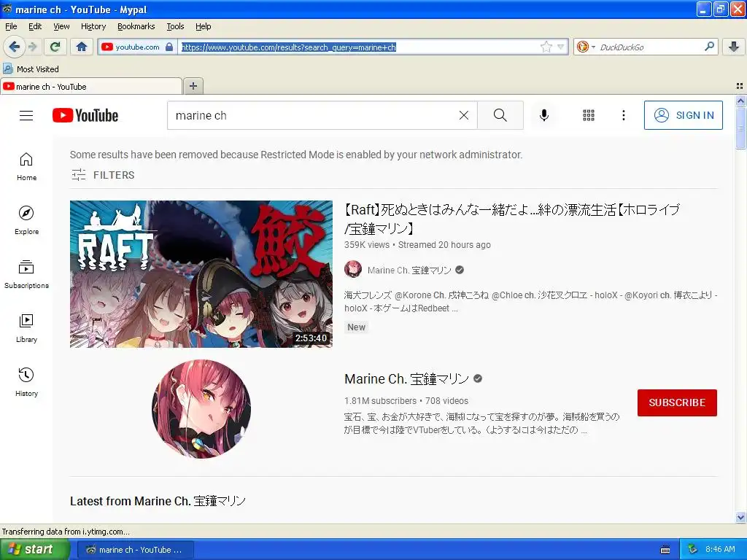Click the list all tabs icon
The width and height of the screenshot is (747, 560).
point(740,86)
